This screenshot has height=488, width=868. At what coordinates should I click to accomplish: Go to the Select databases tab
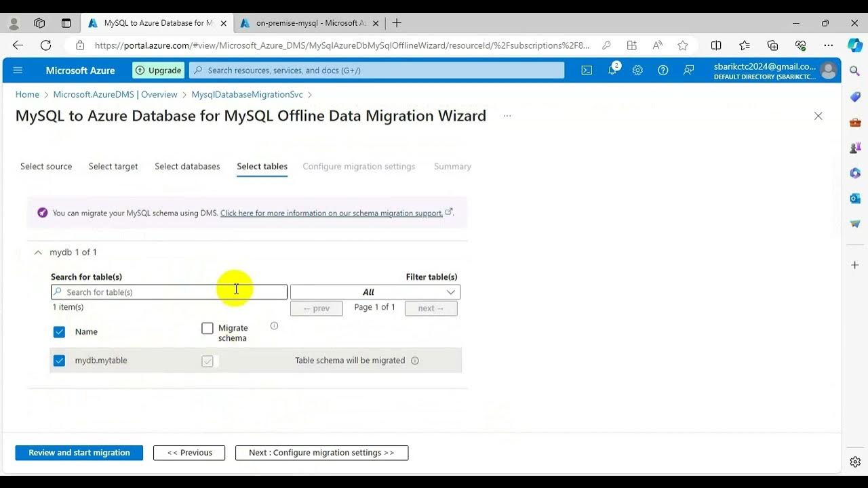tap(187, 167)
